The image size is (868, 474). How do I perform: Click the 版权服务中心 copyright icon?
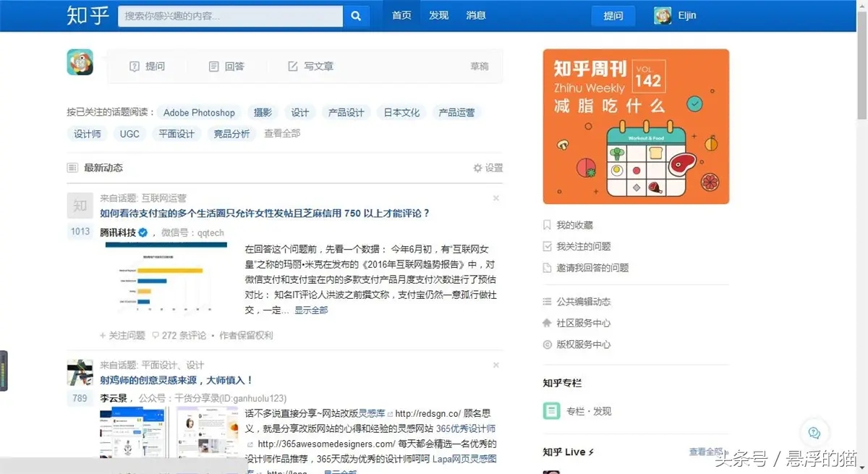pos(548,344)
